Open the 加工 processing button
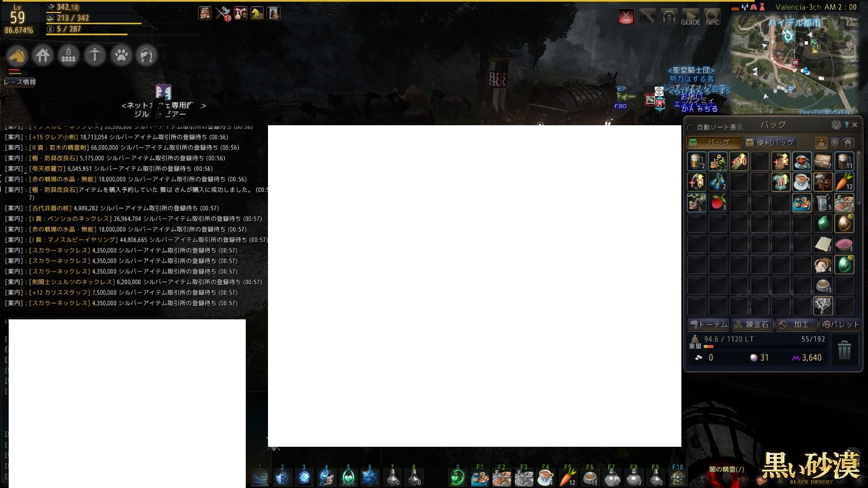This screenshot has height=488, width=868. (x=796, y=324)
